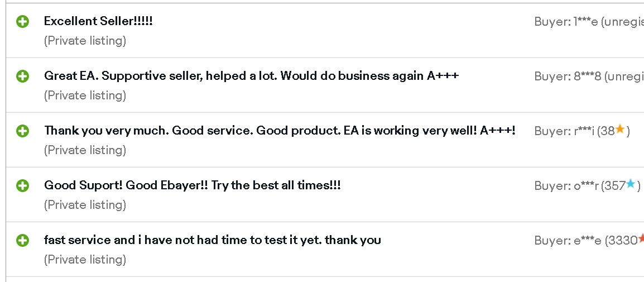
Task: Click positive icon next to Great EA feedback
Action: tap(22, 76)
